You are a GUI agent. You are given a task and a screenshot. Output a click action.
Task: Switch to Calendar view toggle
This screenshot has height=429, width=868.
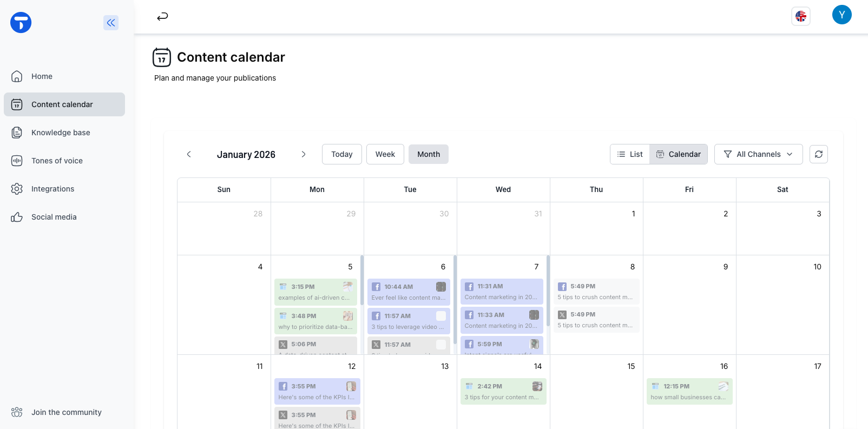tap(679, 154)
